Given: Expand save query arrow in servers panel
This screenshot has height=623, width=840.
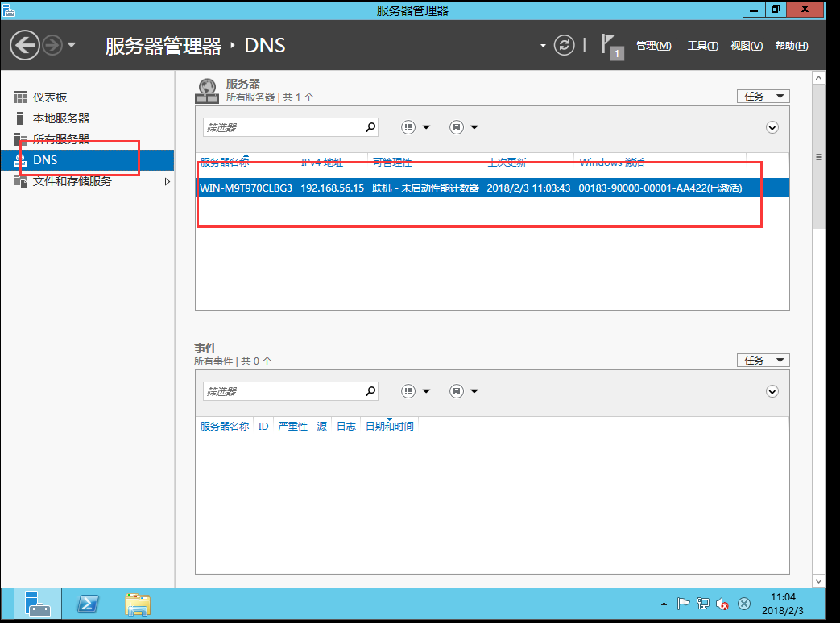Looking at the screenshot, I should [474, 127].
